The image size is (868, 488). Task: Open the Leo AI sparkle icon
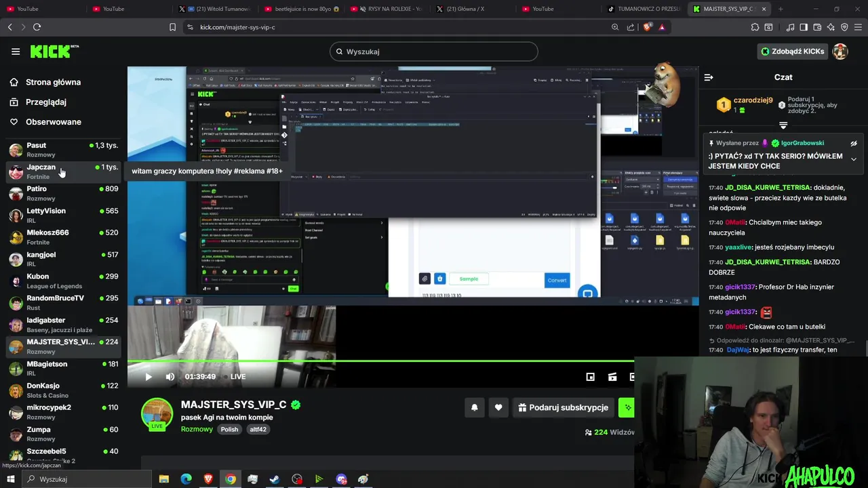pos(831,27)
